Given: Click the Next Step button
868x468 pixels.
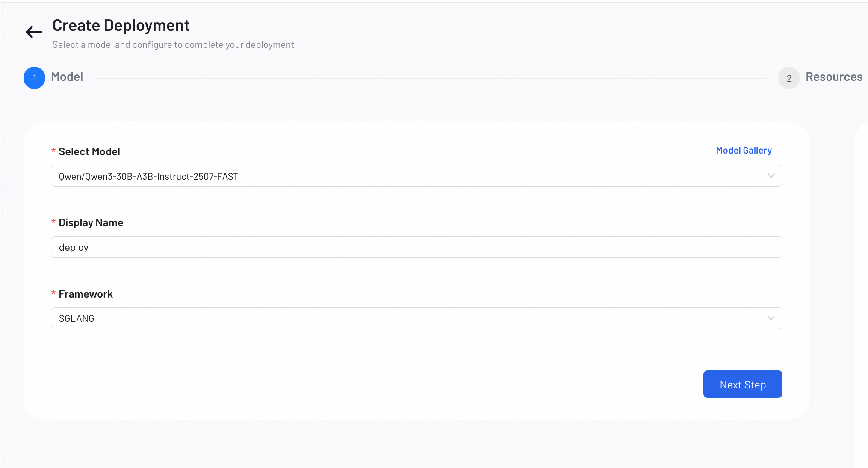Looking at the screenshot, I should 743,384.
